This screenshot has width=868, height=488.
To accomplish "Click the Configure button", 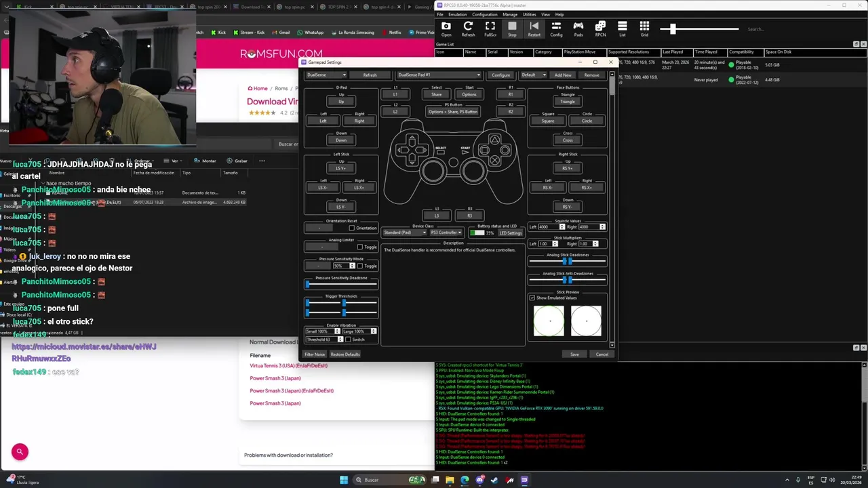I will tap(500, 75).
